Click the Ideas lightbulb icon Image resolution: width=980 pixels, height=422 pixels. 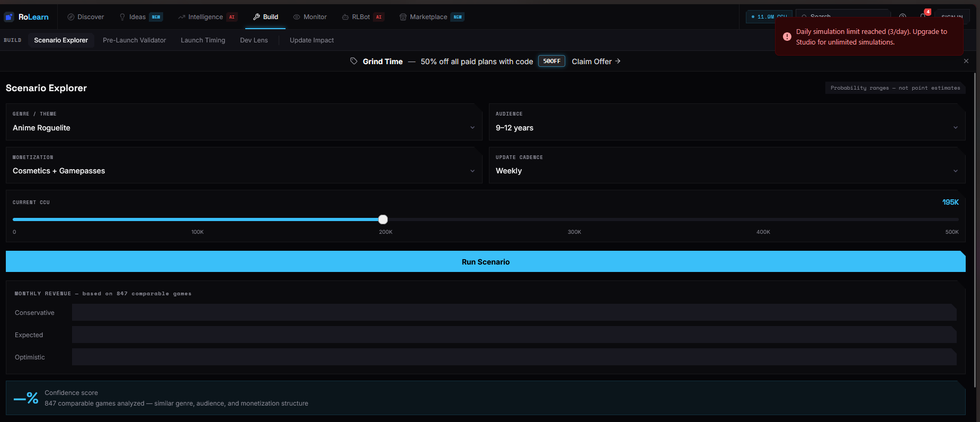point(122,17)
